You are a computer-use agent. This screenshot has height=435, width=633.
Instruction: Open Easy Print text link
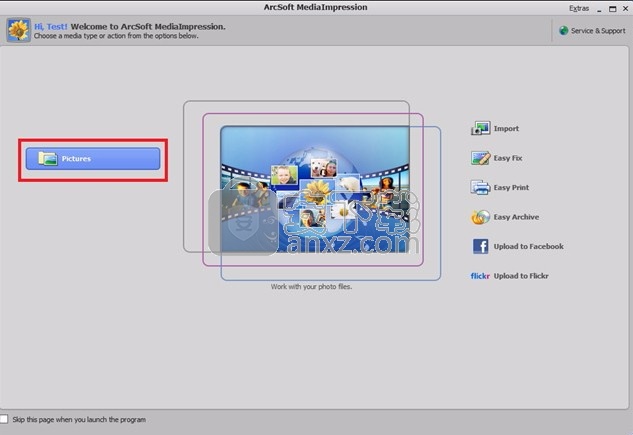click(511, 187)
